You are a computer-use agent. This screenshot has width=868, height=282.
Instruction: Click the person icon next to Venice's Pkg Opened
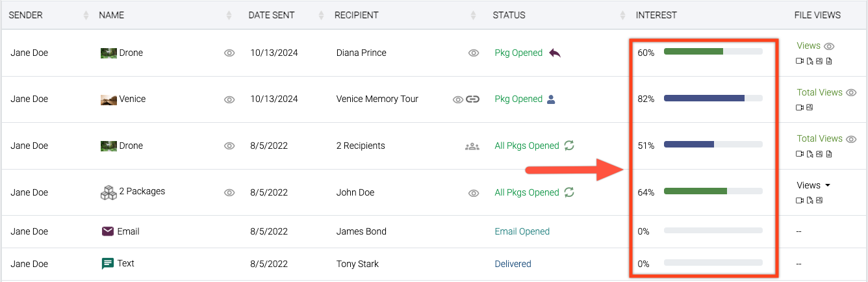click(x=551, y=99)
